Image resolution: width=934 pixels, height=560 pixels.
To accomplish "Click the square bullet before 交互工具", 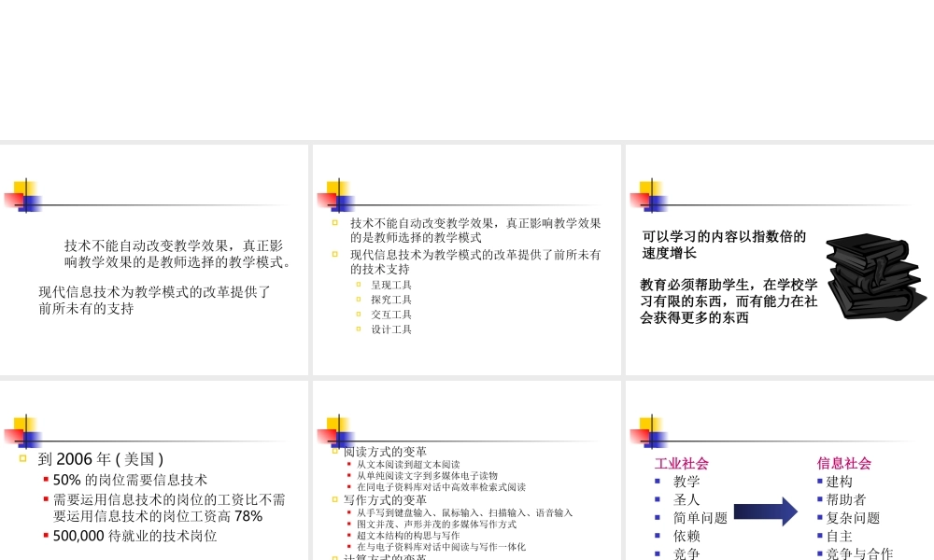I will 359,315.
